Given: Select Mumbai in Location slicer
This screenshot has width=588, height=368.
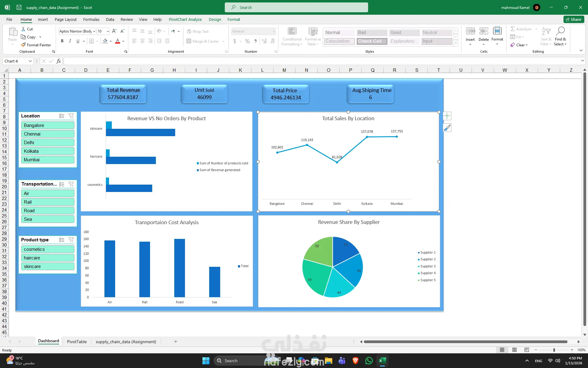Looking at the screenshot, I should pos(47,160).
